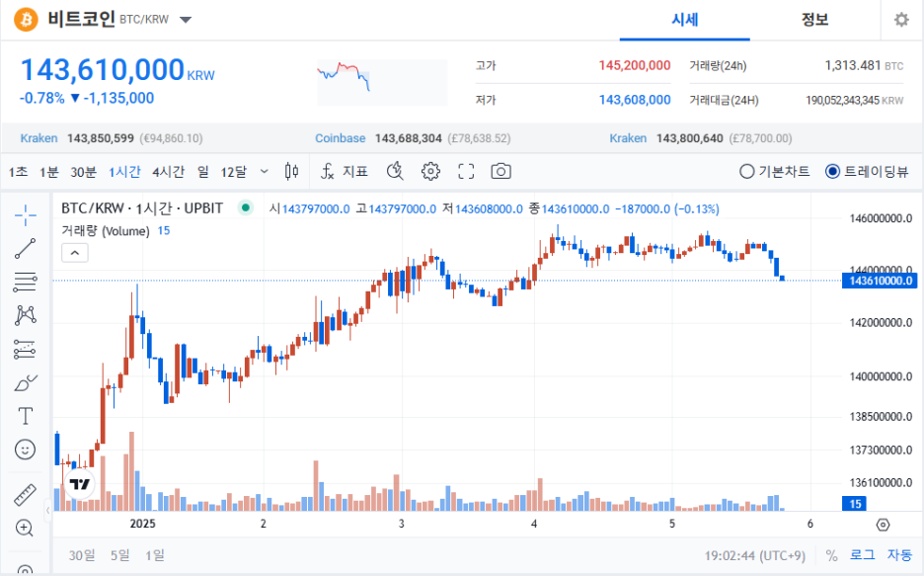Click the first Kraken exchange link
The height and width of the screenshot is (576, 924).
pos(38,138)
